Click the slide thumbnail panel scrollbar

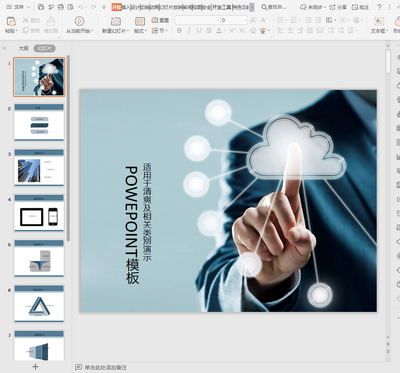click(x=68, y=148)
